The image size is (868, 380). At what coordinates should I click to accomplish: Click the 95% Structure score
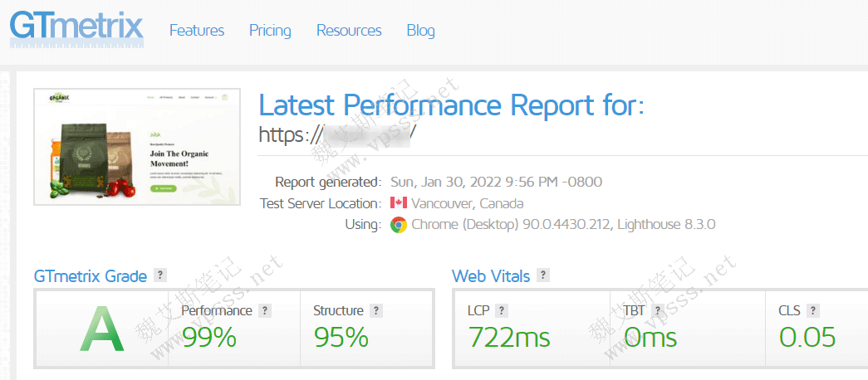coord(341,338)
